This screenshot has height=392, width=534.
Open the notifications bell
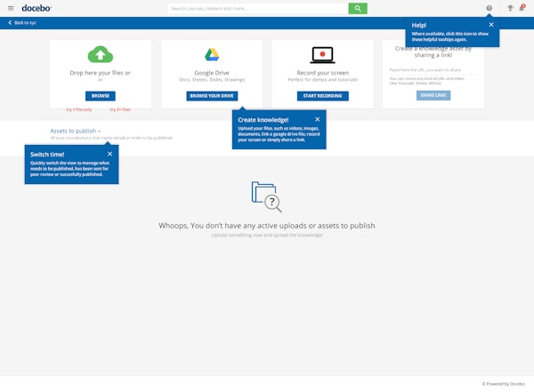point(522,8)
